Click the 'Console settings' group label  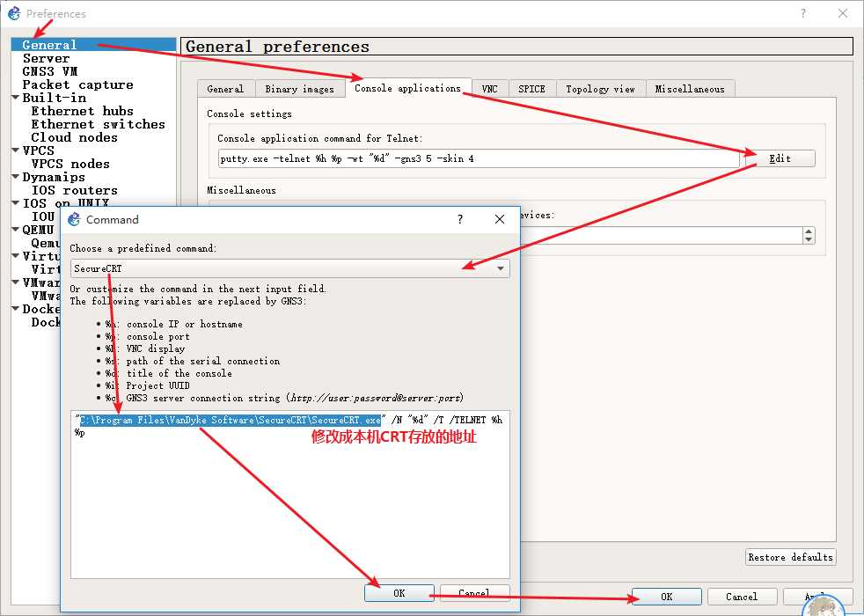coord(250,114)
